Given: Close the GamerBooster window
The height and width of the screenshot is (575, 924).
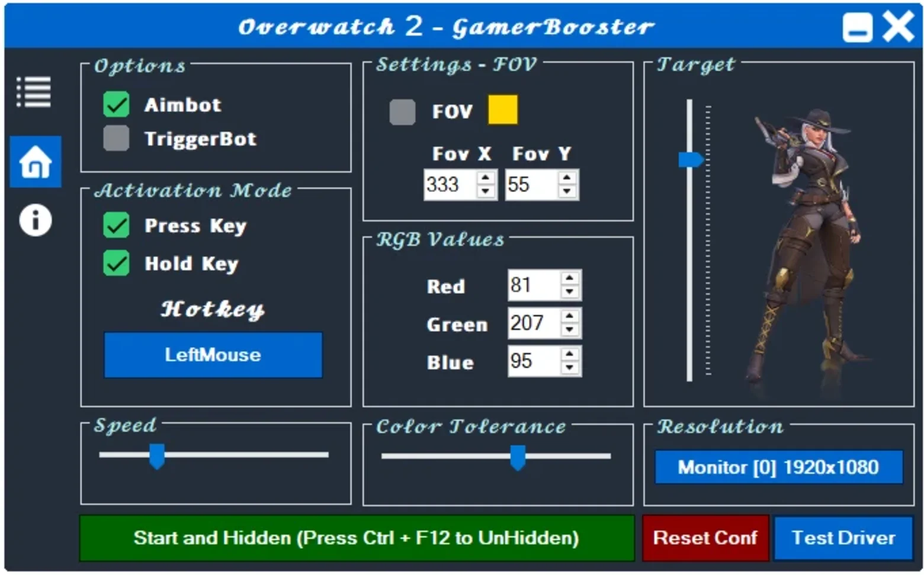Looking at the screenshot, I should coord(898,27).
